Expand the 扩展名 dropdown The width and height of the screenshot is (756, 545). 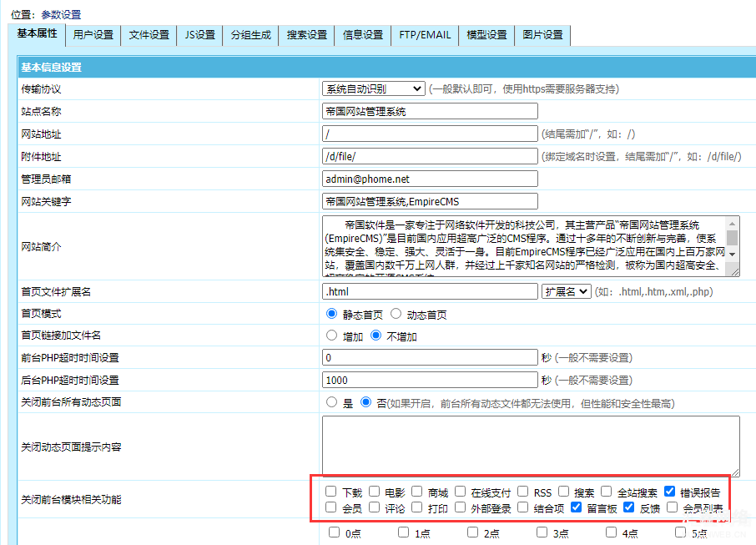566,291
